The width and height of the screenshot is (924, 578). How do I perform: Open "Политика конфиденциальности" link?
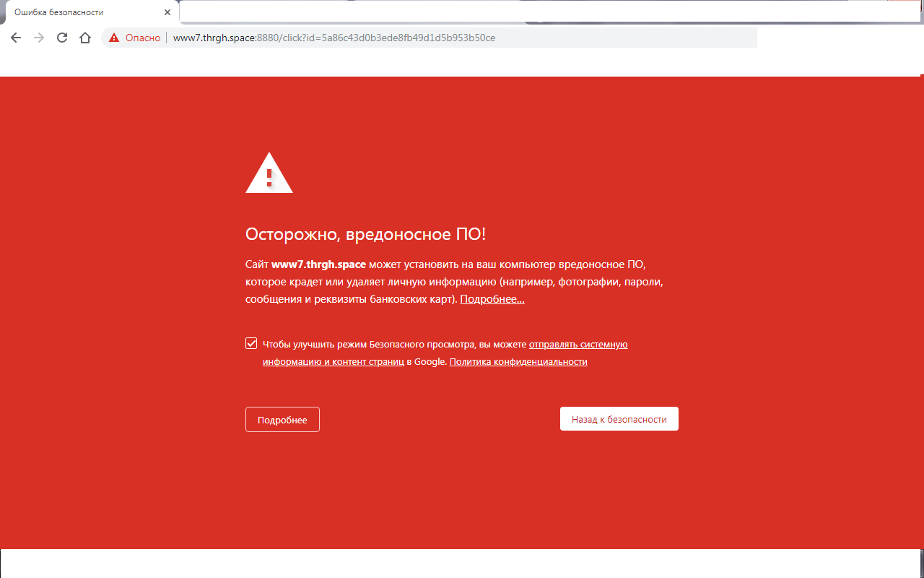click(518, 362)
